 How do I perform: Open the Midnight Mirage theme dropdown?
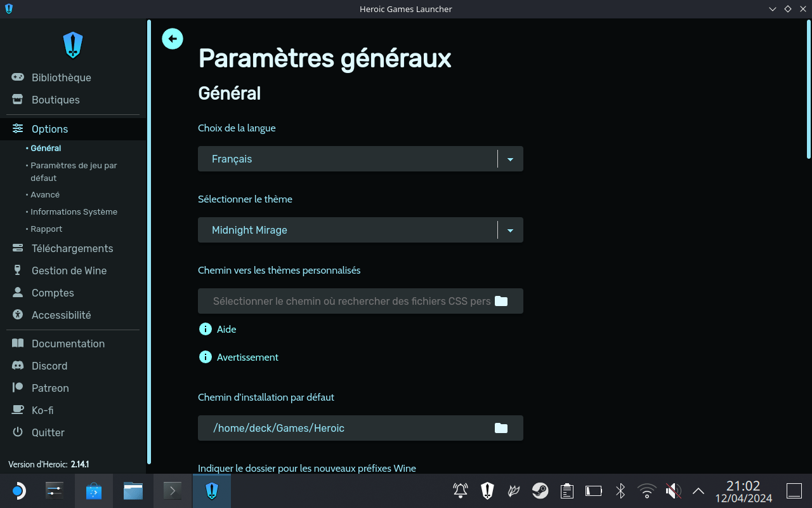point(360,230)
